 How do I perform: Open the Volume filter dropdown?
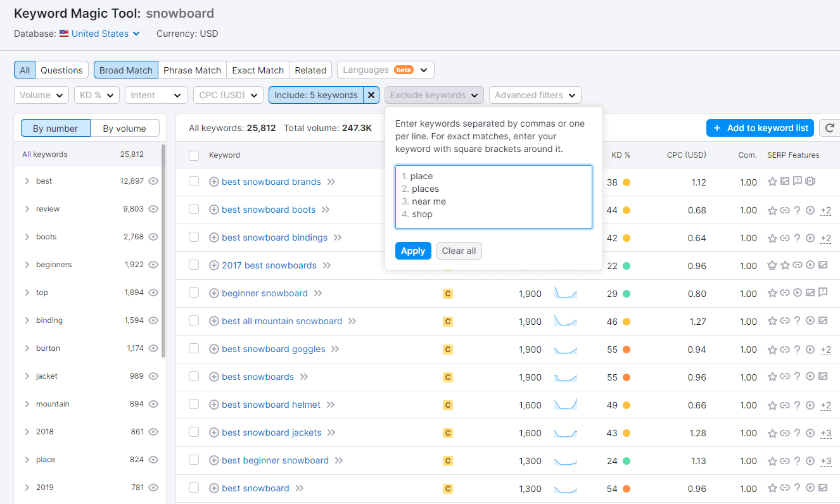(x=41, y=94)
